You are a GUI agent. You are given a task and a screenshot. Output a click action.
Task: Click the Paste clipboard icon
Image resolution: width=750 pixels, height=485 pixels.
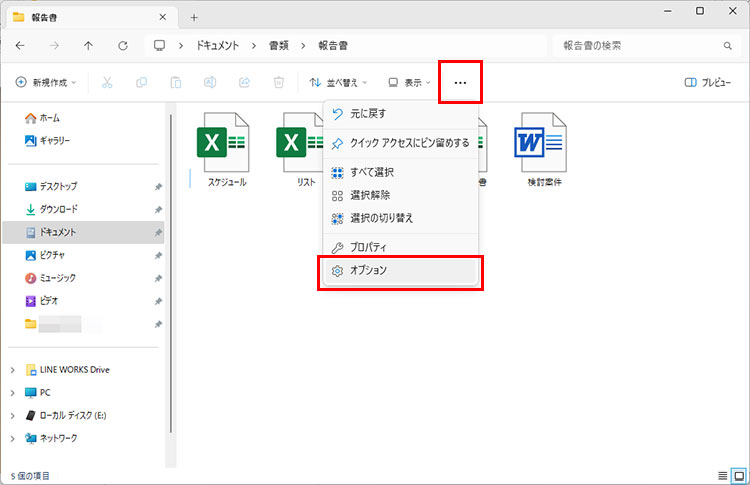tap(176, 83)
